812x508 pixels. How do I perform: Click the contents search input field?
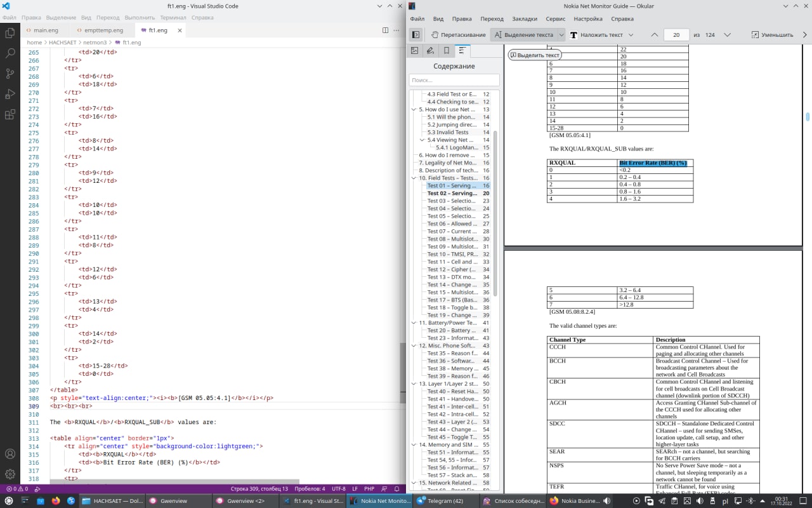tap(454, 80)
